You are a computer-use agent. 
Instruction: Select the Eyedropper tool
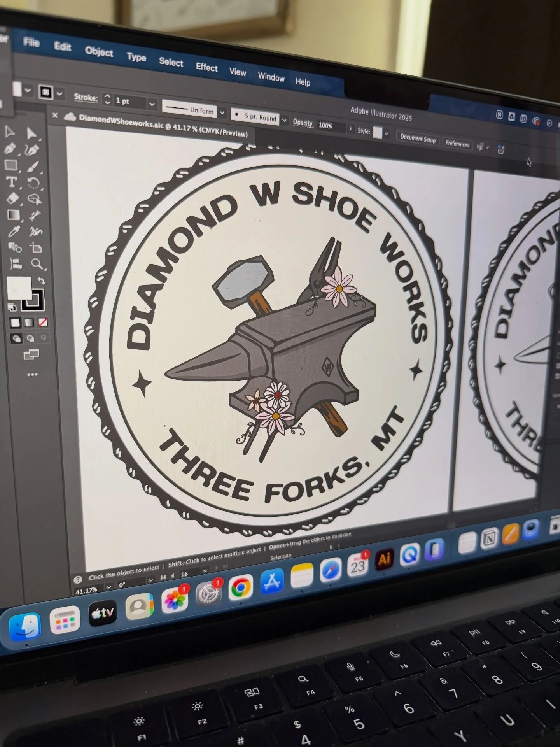coord(14,231)
